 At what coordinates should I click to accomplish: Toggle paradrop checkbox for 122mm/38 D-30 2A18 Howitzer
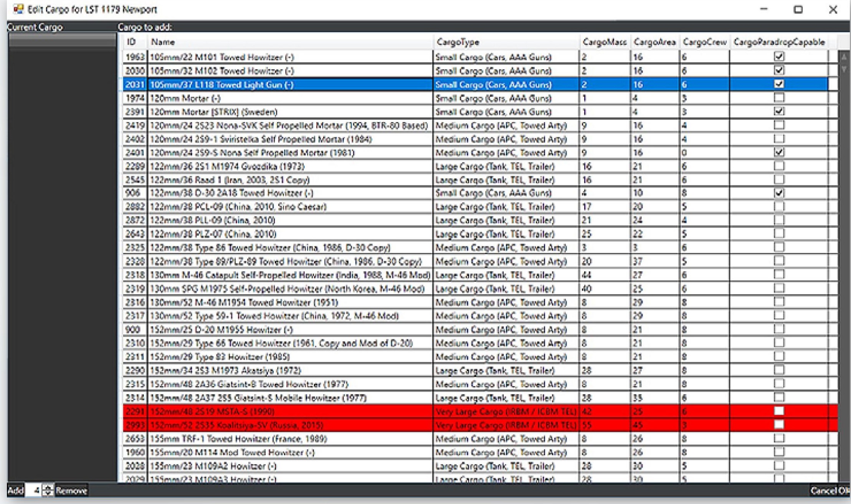point(778,193)
